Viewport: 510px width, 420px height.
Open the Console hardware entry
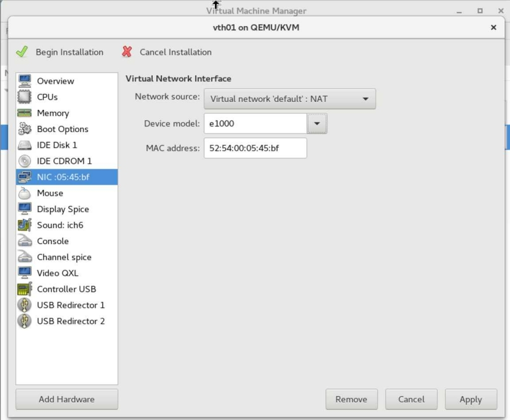tap(67, 241)
